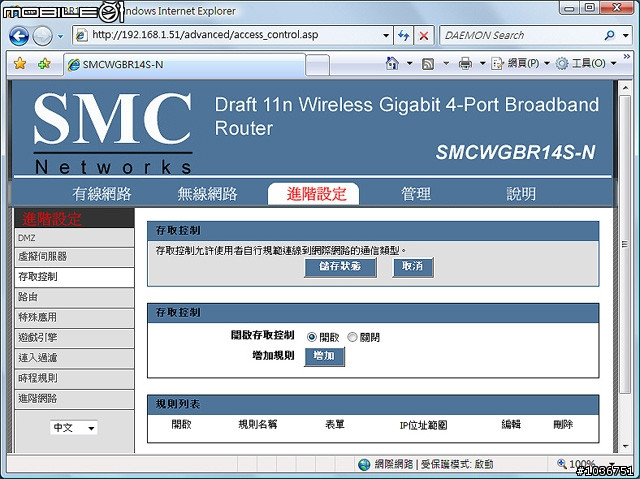This screenshot has height=479, width=640.
Task: Click the 儲存狀態 save button
Action: click(340, 267)
